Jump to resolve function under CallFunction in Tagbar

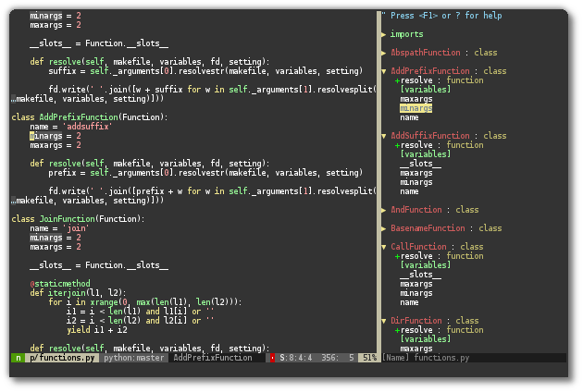440,256
